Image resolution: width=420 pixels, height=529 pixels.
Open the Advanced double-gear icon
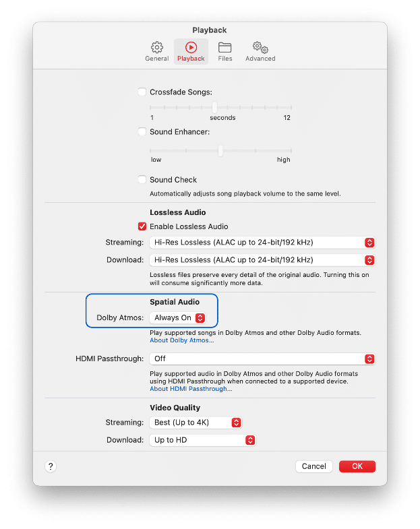(260, 47)
